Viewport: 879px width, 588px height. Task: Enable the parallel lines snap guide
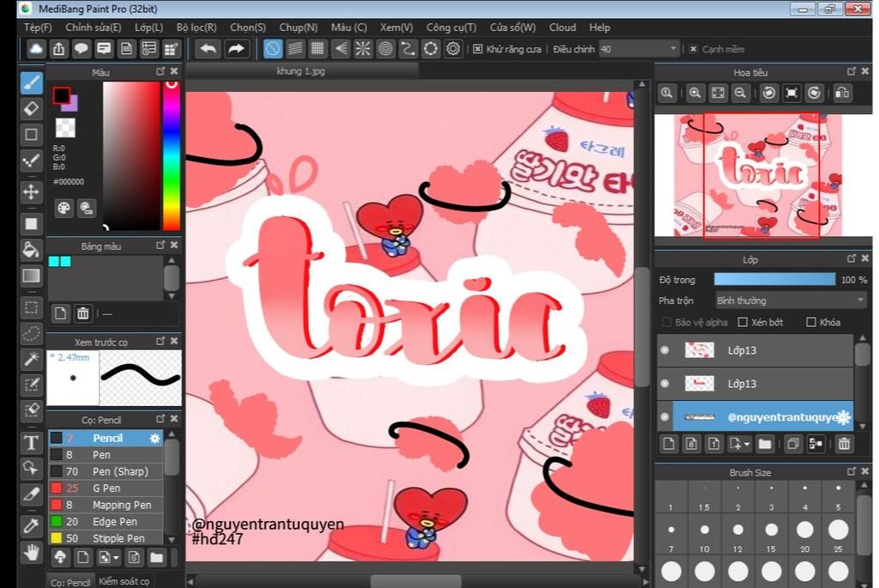point(295,49)
